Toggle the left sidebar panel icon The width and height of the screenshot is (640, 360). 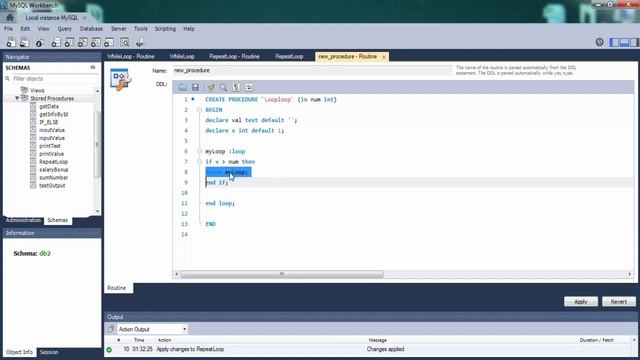[614, 42]
